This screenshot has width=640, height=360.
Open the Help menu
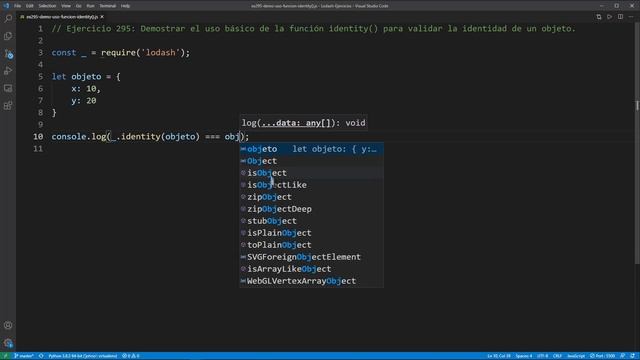click(125, 6)
